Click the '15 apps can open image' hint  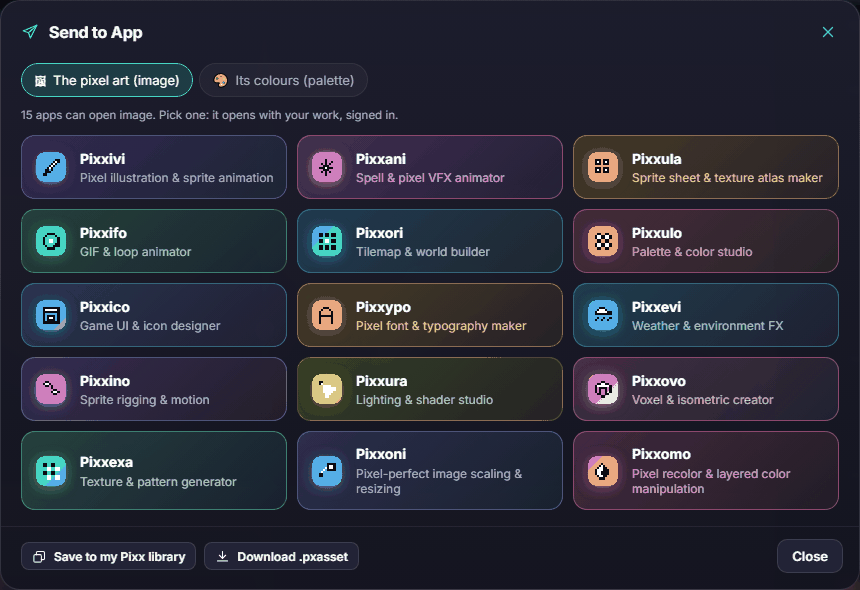(210, 115)
